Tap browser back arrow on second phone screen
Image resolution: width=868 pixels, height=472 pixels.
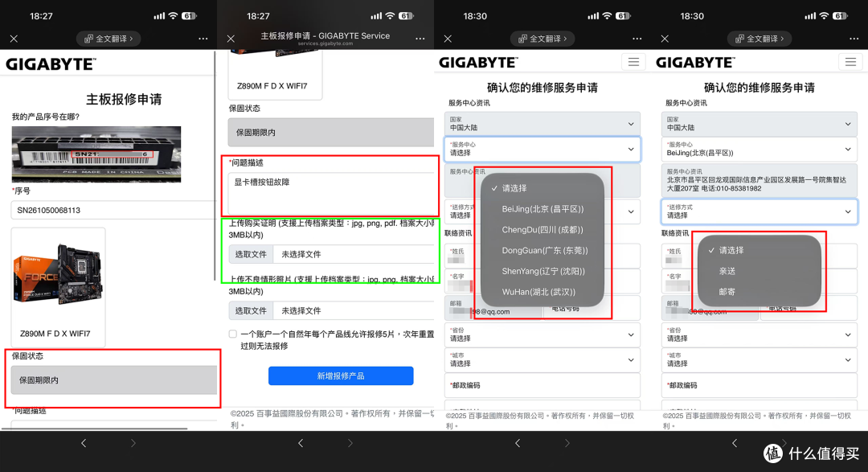[301, 443]
